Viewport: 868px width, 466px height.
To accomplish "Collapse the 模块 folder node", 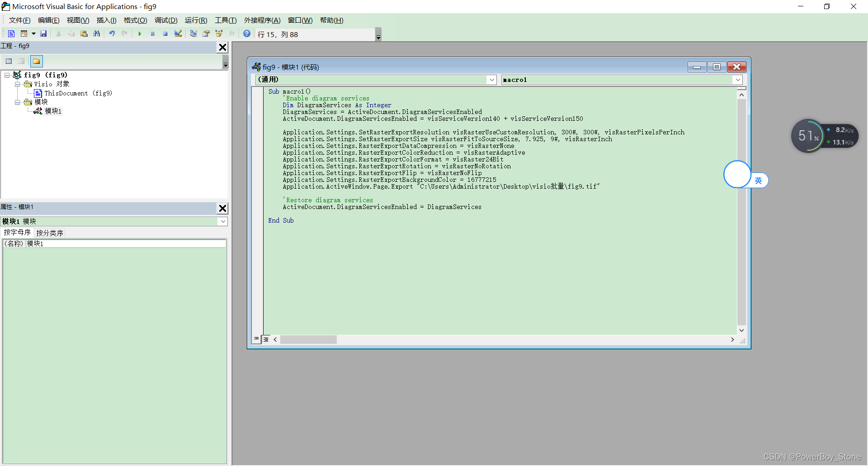I will 17,102.
